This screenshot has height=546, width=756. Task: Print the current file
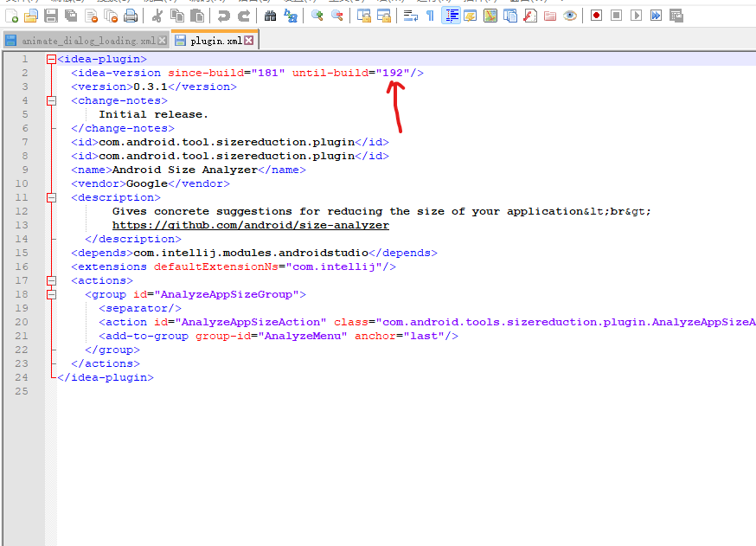[129, 15]
